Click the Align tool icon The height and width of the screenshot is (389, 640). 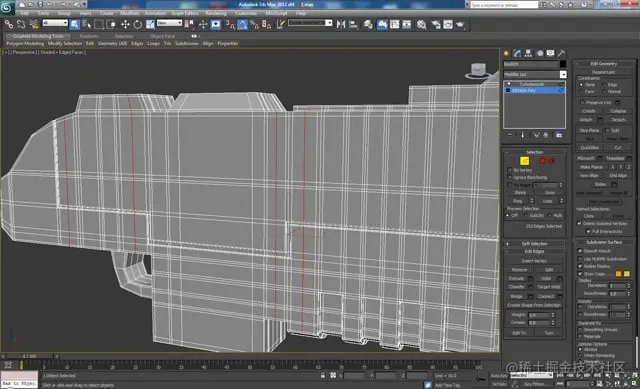coord(353,24)
